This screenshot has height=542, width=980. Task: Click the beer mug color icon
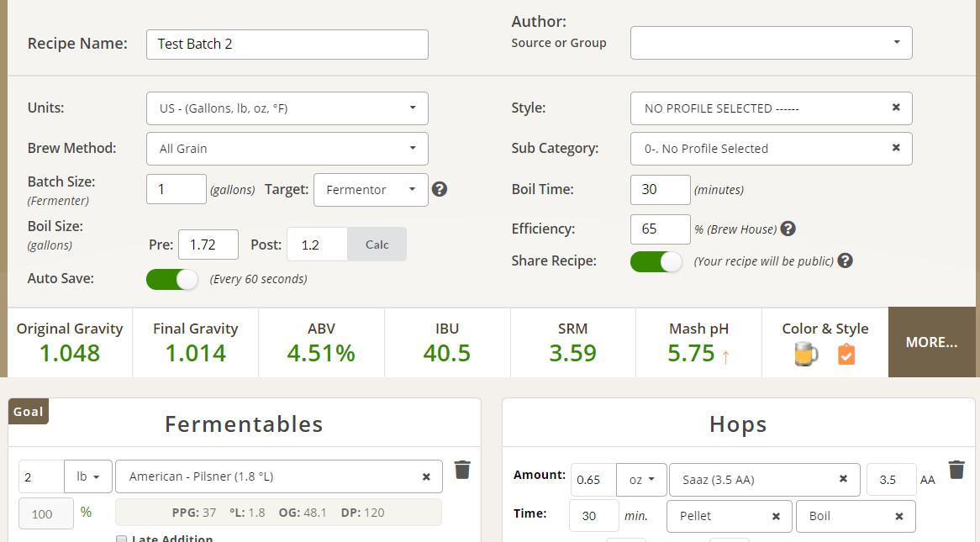[806, 355]
